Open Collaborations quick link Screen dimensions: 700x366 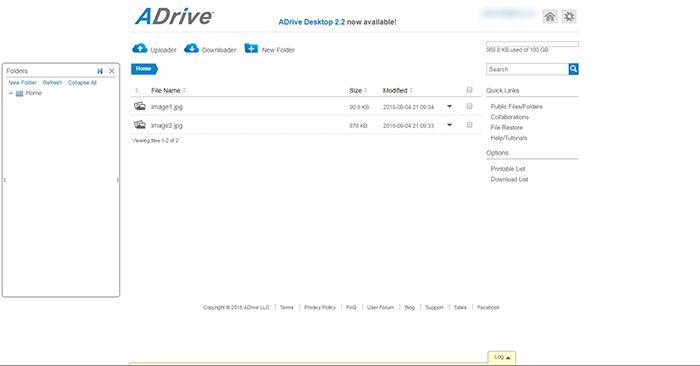(509, 117)
